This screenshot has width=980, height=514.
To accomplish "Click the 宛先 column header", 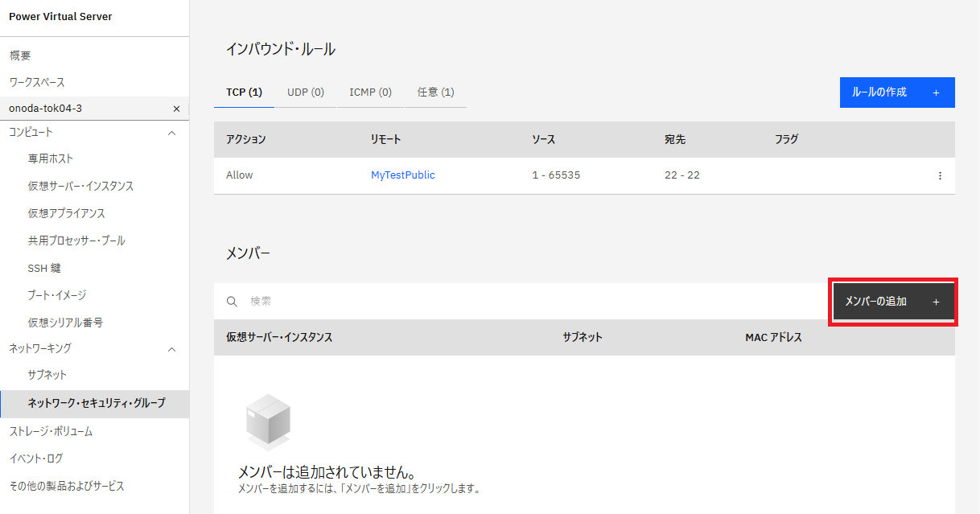I will tap(675, 139).
